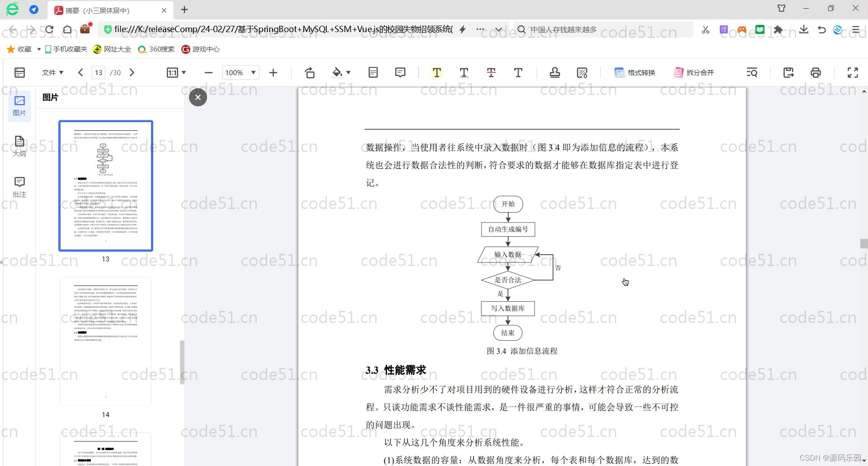Open the comment annotation tool

(x=401, y=72)
